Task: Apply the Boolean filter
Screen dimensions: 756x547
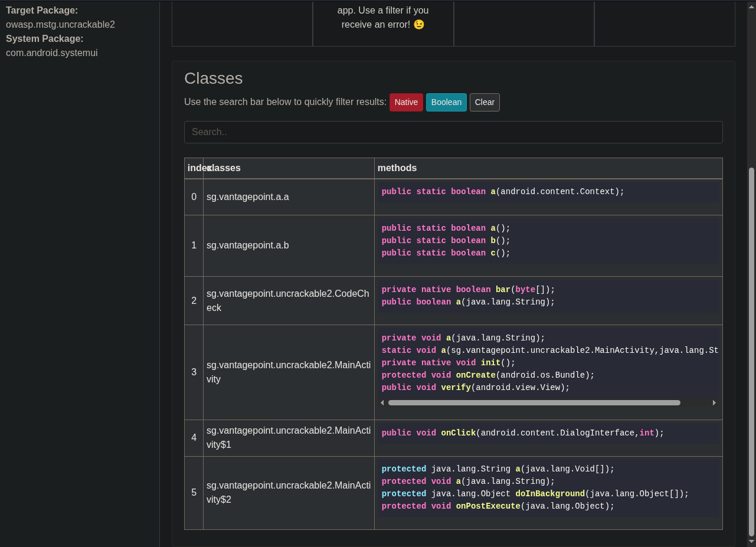Action: (x=446, y=102)
